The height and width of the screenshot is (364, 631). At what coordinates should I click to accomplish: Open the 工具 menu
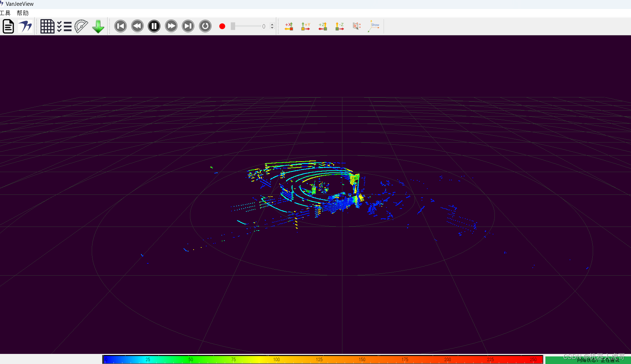(x=5, y=13)
